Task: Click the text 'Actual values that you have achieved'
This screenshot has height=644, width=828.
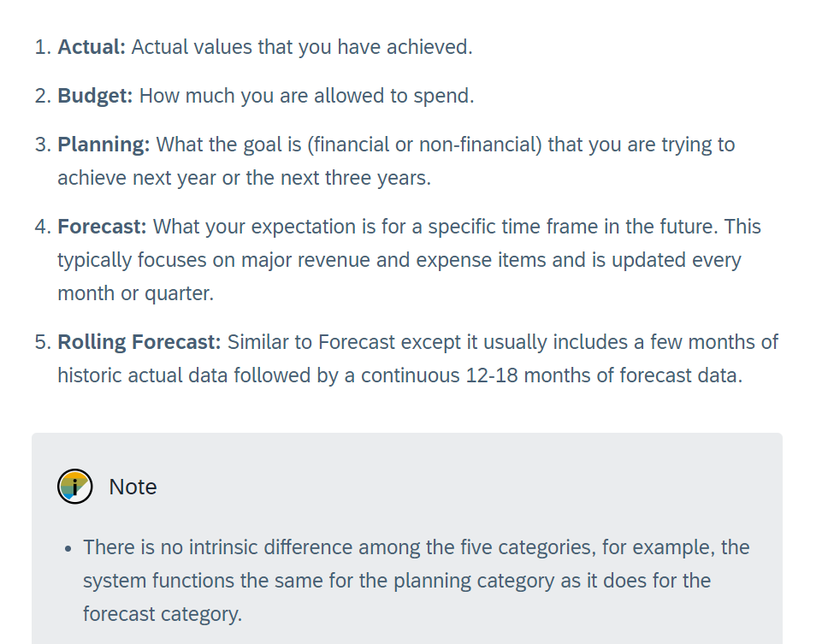Action: click(x=301, y=47)
